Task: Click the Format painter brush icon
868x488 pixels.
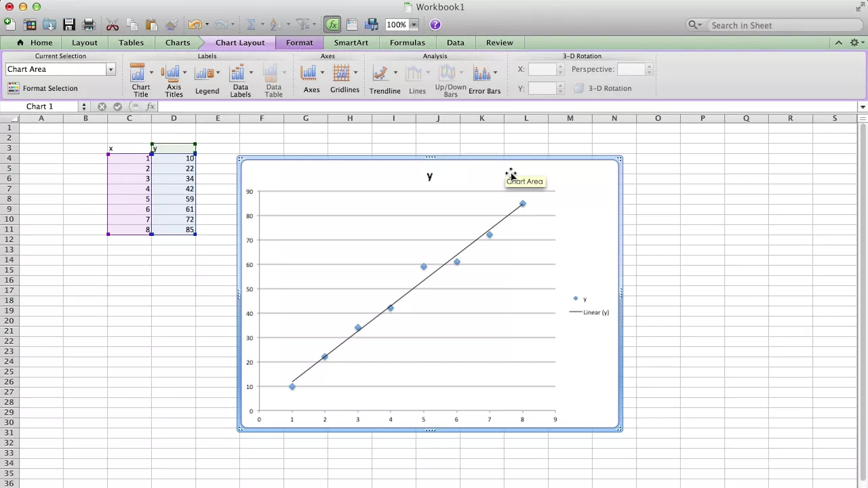Action: click(x=172, y=24)
